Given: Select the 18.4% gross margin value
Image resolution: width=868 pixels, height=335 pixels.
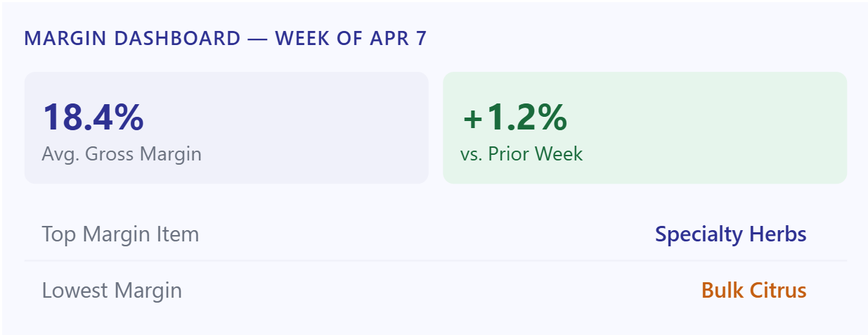Looking at the screenshot, I should tap(93, 117).
